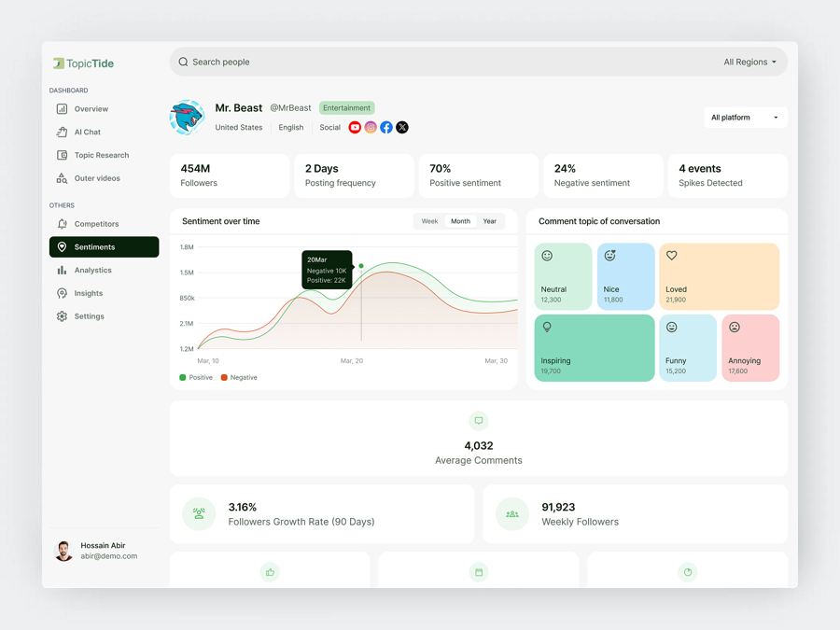Click the frown icon on Annoying tile
The image size is (840, 630).
point(735,327)
